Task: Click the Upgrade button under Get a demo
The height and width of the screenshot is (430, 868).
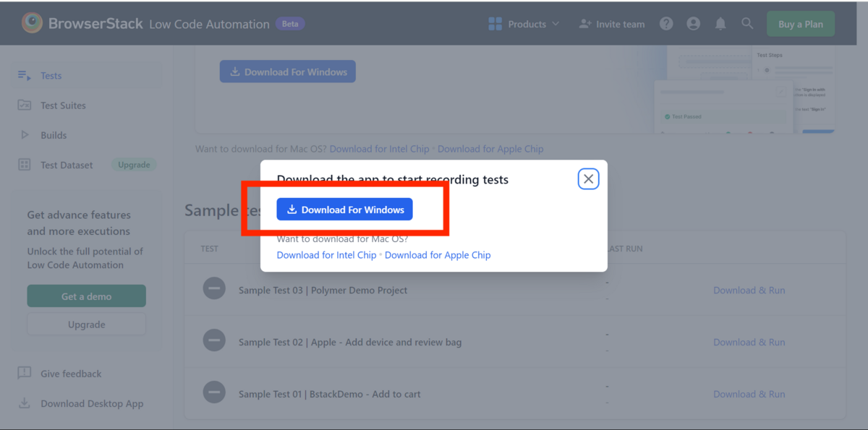Action: (87, 324)
